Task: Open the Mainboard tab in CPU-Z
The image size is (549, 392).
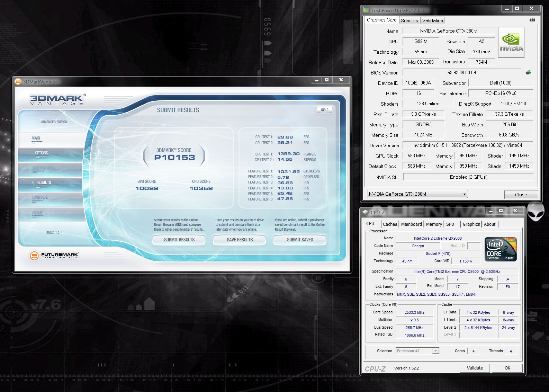Action: tap(411, 224)
